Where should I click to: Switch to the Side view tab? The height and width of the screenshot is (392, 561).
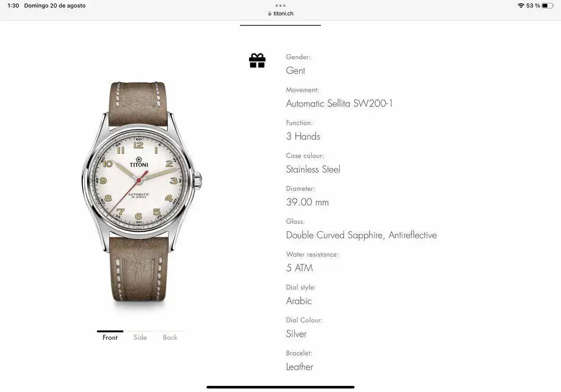140,337
